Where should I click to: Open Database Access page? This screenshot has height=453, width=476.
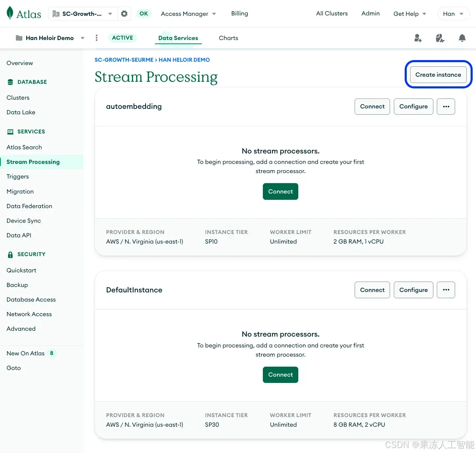[31, 299]
